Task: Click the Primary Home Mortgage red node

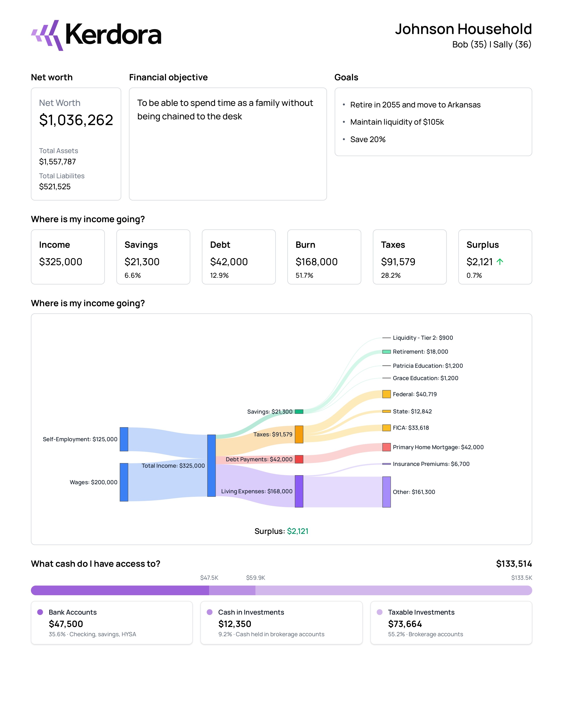Action: click(386, 447)
